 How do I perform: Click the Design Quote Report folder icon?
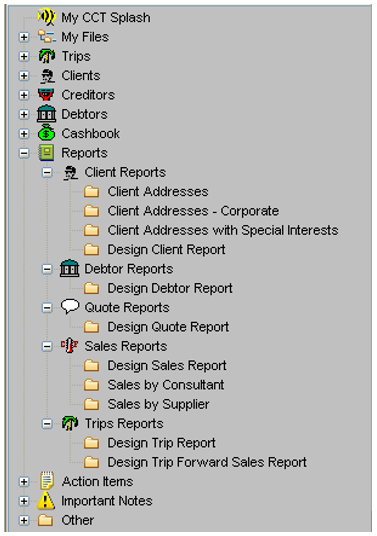click(92, 327)
